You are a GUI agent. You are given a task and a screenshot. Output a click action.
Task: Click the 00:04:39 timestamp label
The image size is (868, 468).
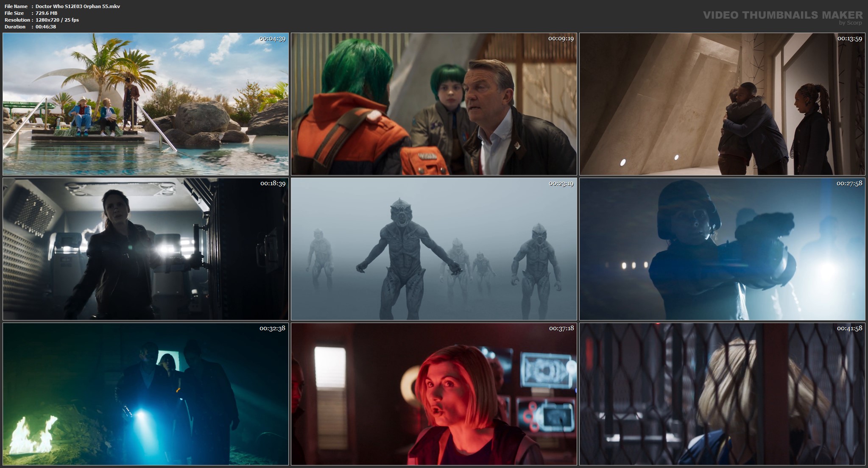(x=272, y=39)
